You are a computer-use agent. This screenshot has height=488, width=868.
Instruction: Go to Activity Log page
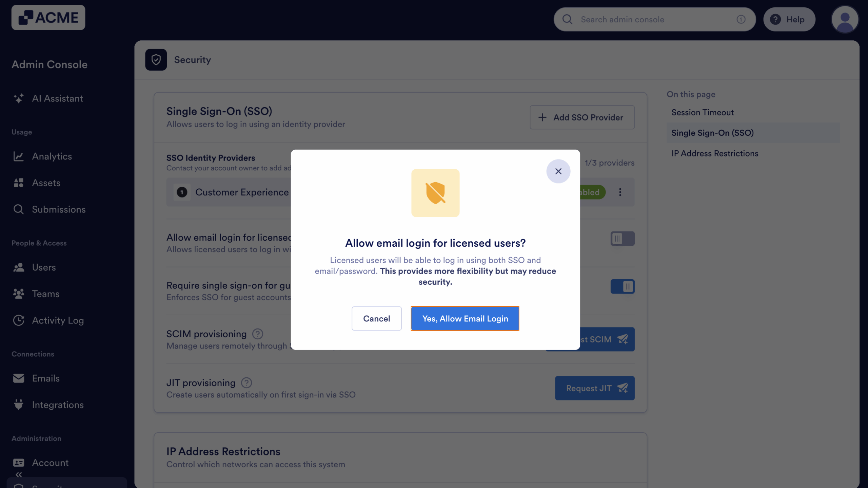tap(58, 320)
